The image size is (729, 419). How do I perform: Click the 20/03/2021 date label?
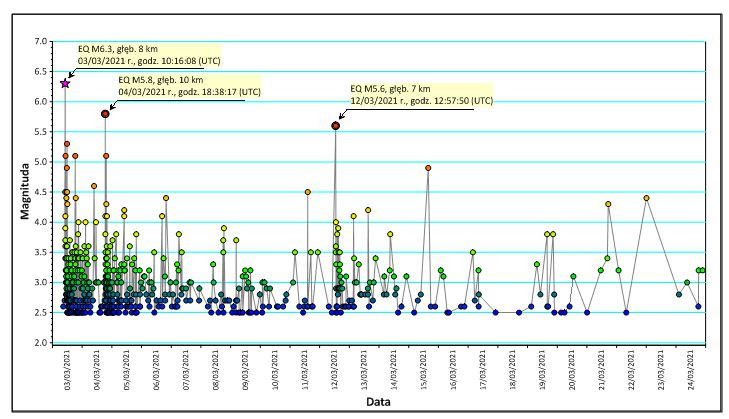pyautogui.click(x=572, y=370)
